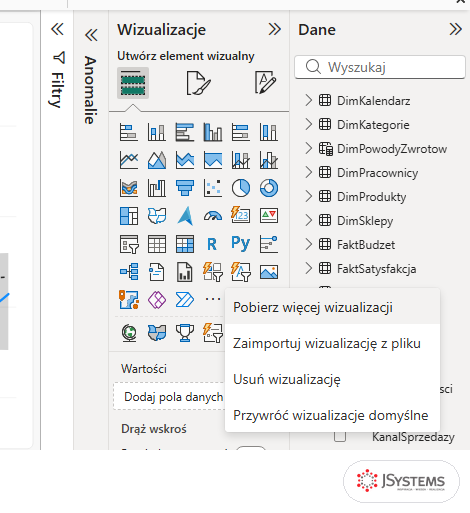Expand the DimProdukty table
Screen dimensions: 470x513
309,196
